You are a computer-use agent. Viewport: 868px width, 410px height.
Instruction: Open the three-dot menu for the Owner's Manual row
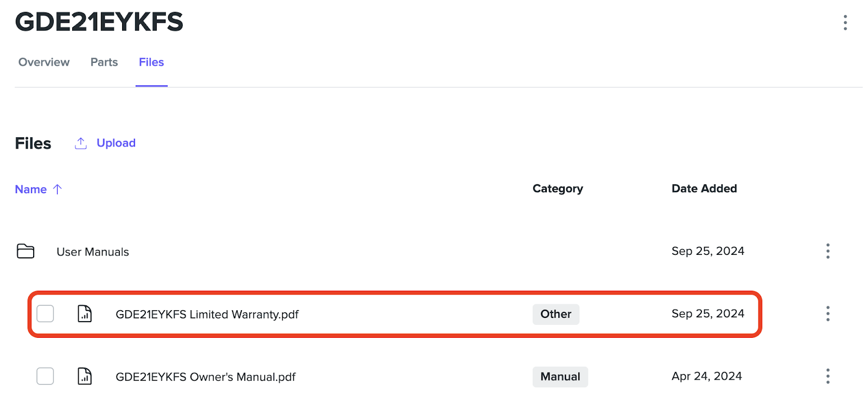(827, 376)
